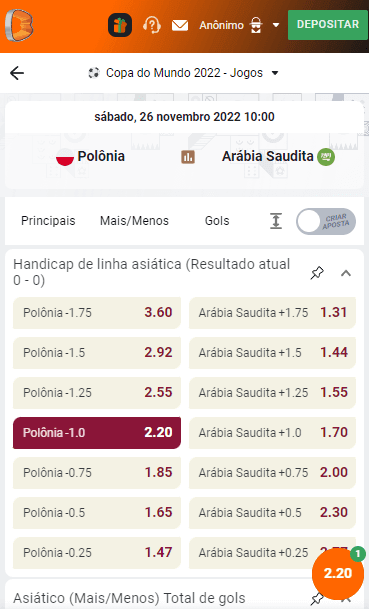Deselect the Polônia -1.0 odds selection
This screenshot has height=609, width=369.
click(x=97, y=433)
